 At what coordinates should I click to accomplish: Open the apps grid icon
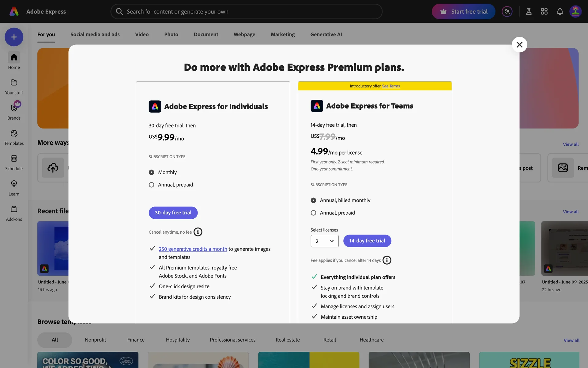click(x=544, y=12)
